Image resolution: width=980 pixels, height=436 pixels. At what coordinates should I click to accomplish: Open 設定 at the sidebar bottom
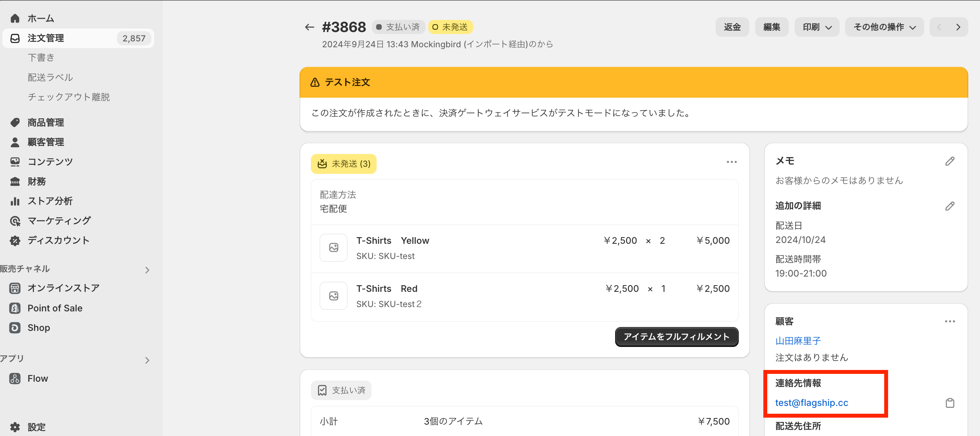pyautogui.click(x=37, y=427)
